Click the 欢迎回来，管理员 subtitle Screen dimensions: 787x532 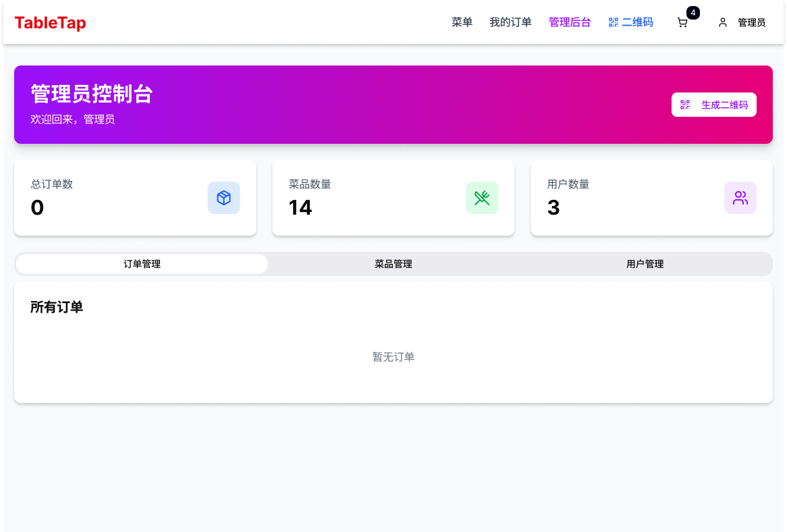tap(73, 119)
